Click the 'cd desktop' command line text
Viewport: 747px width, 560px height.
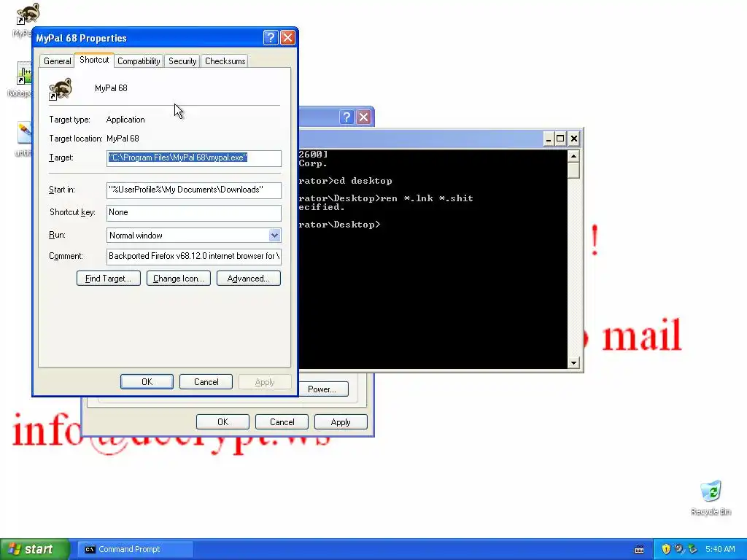[363, 181]
